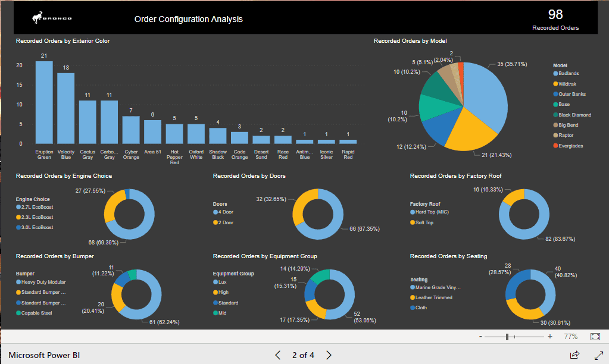Select Capable Steel bumper legend entry
The width and height of the screenshot is (609, 364).
(x=34, y=313)
